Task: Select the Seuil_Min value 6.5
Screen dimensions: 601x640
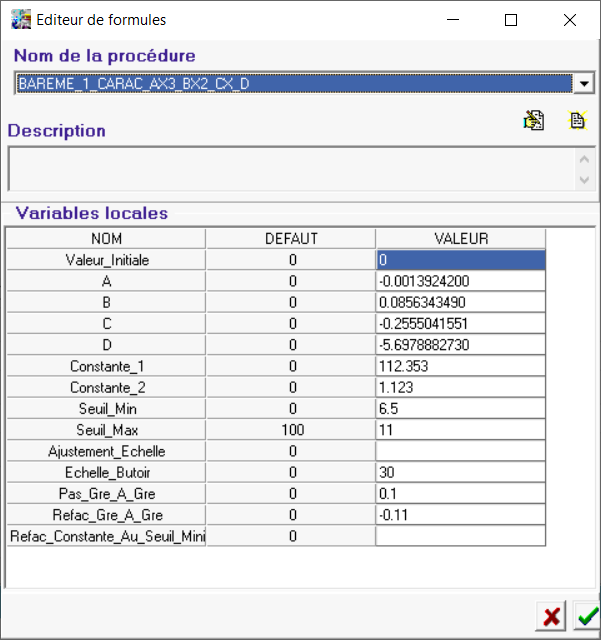Action: click(460, 409)
